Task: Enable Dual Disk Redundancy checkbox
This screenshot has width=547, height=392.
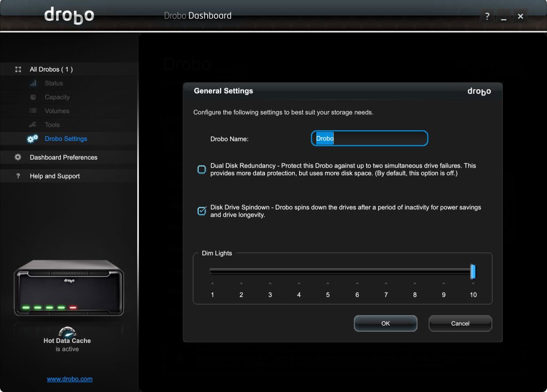Action: [201, 169]
